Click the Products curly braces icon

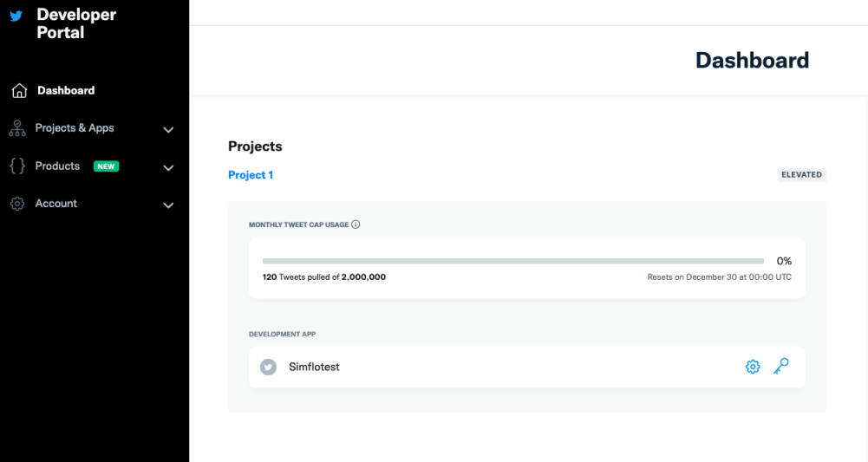[x=17, y=166]
